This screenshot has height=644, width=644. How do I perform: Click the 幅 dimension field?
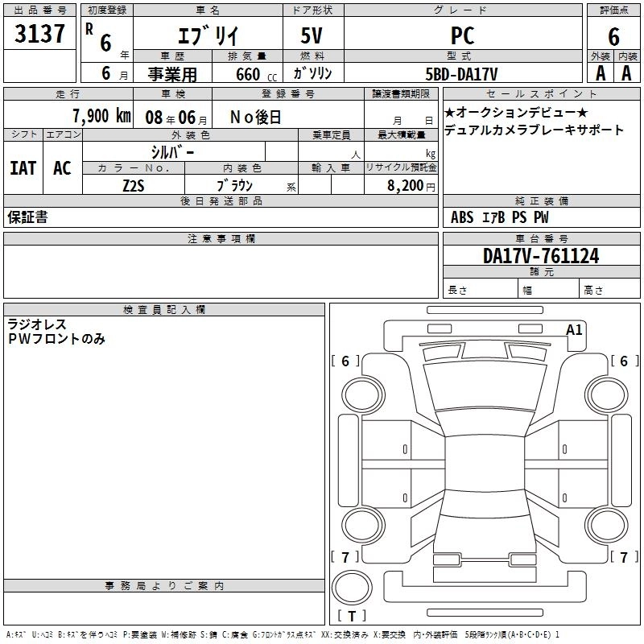pos(549,288)
